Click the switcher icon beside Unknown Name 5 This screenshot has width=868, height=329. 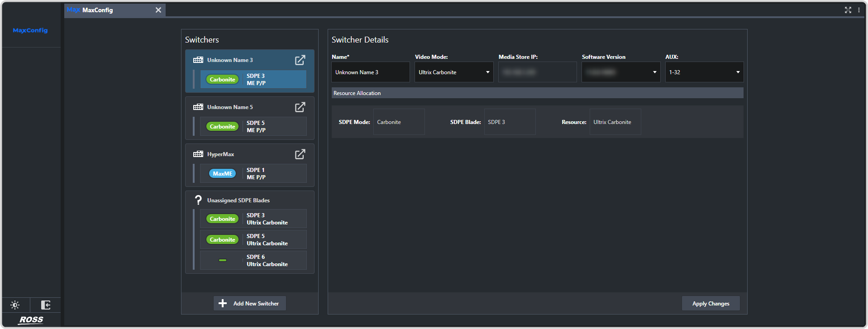[x=198, y=107]
